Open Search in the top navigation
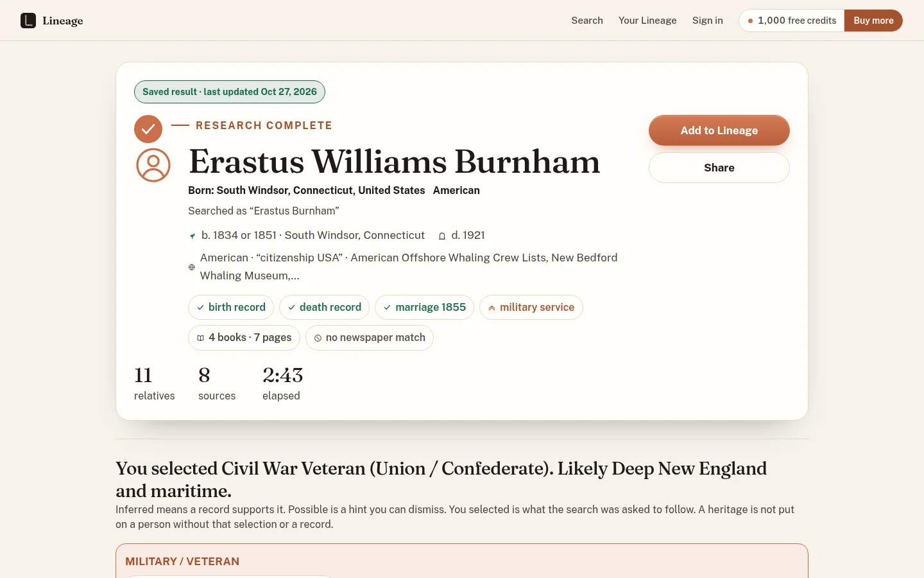 pos(587,21)
